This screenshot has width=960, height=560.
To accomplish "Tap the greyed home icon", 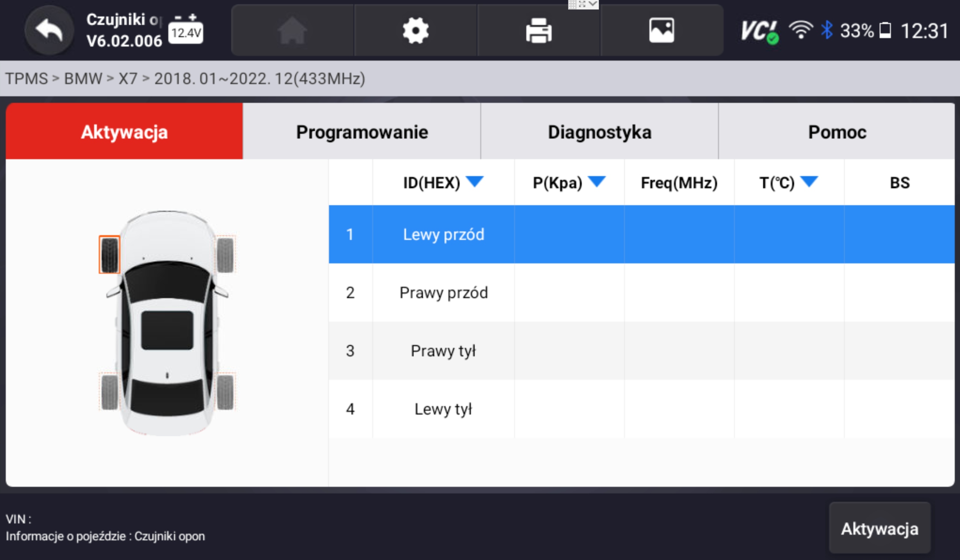I will (x=292, y=30).
